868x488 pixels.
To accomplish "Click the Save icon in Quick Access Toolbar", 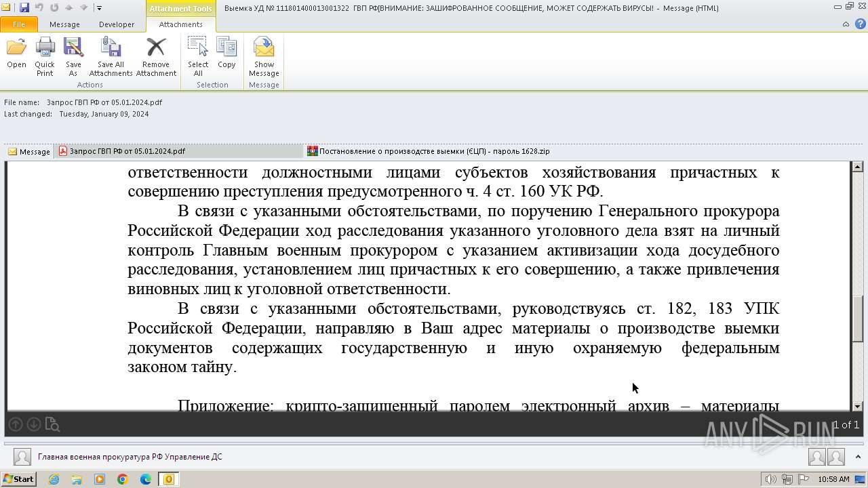I will [x=24, y=7].
